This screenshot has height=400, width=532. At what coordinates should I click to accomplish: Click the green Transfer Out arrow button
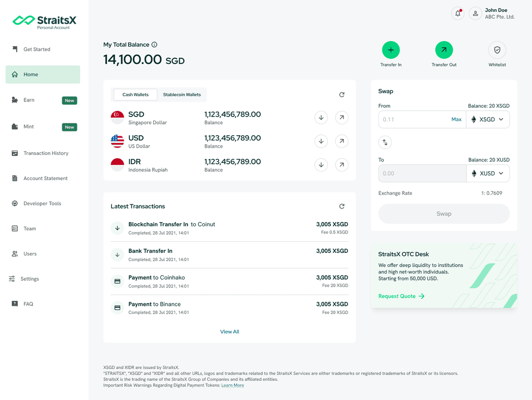444,50
